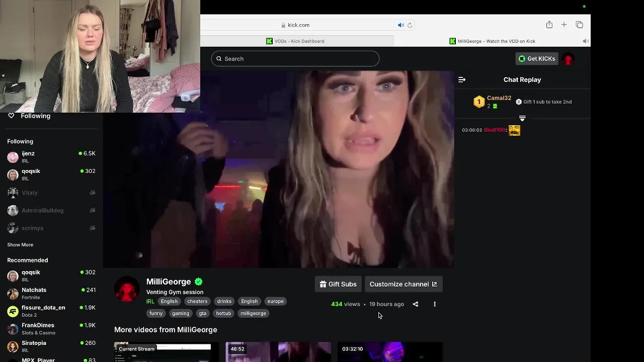Image resolution: width=644 pixels, height=362 pixels.
Task: Open Natchats recommended channel
Action: (51, 293)
